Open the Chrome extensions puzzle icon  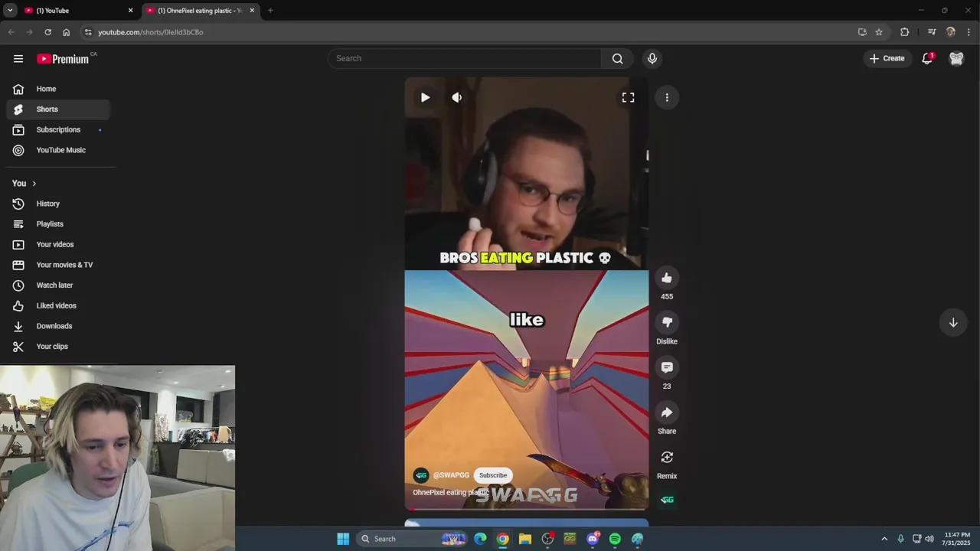[904, 32]
